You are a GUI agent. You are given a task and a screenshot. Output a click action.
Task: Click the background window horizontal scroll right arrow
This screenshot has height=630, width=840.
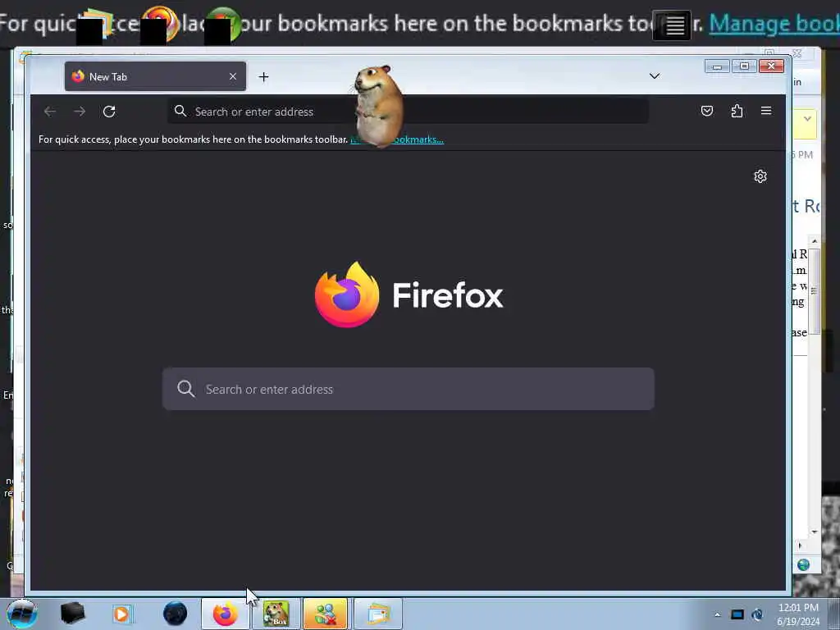tap(800, 546)
